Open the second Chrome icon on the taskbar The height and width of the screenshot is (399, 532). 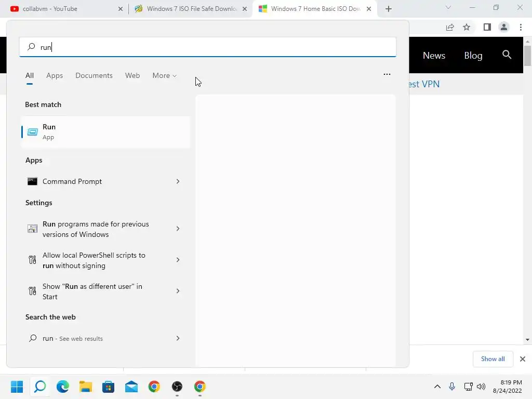coord(200,387)
